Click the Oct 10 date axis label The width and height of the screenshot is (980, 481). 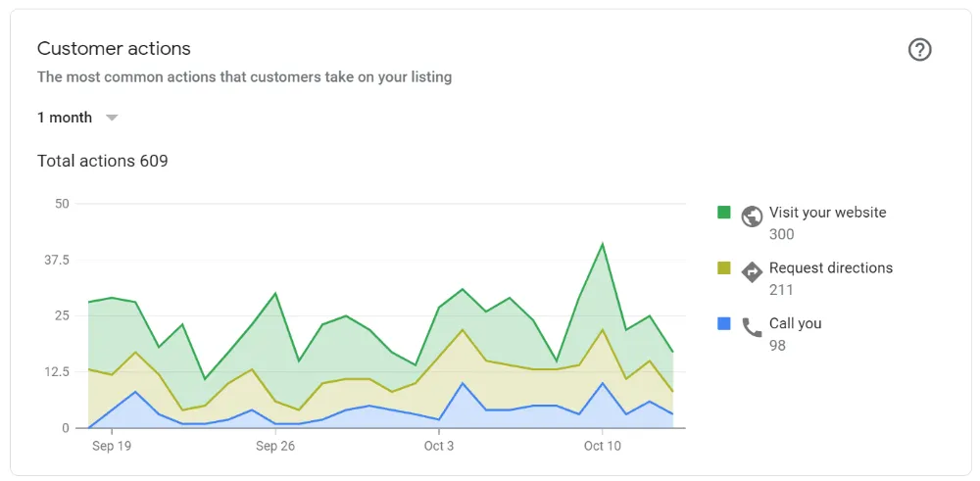(603, 446)
